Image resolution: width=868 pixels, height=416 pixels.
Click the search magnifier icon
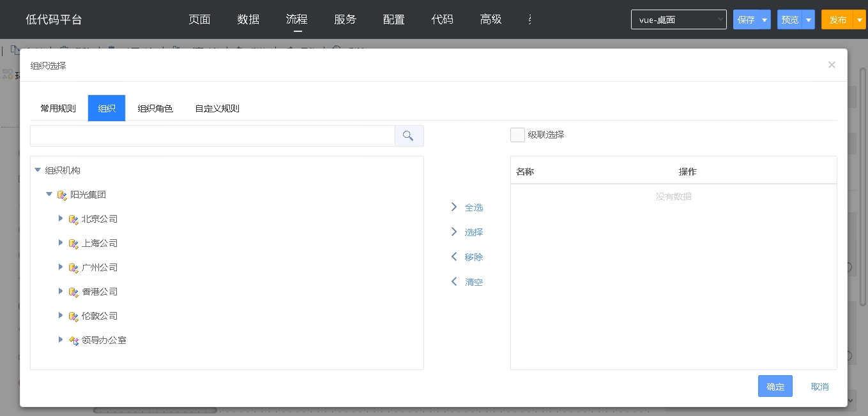point(409,136)
